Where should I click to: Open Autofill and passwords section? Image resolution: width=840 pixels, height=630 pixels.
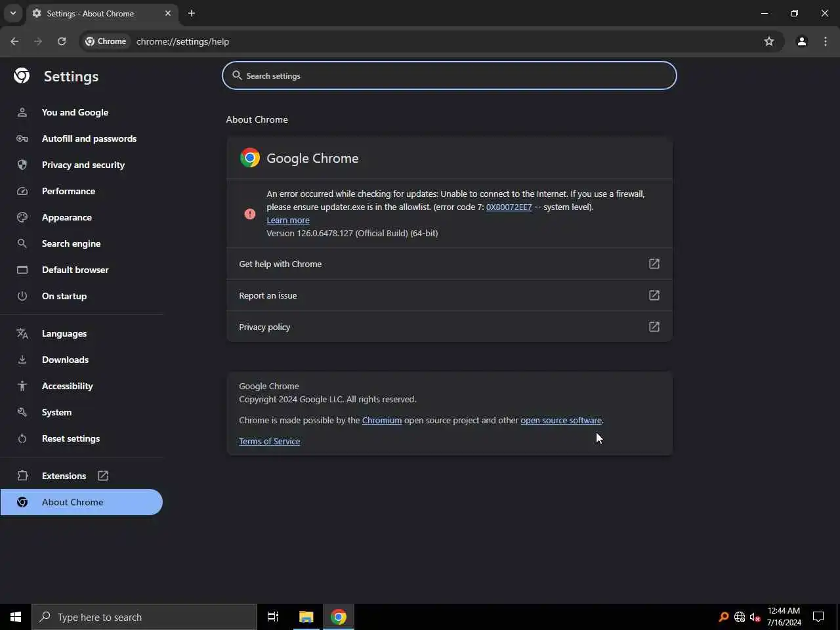pyautogui.click(x=81, y=138)
